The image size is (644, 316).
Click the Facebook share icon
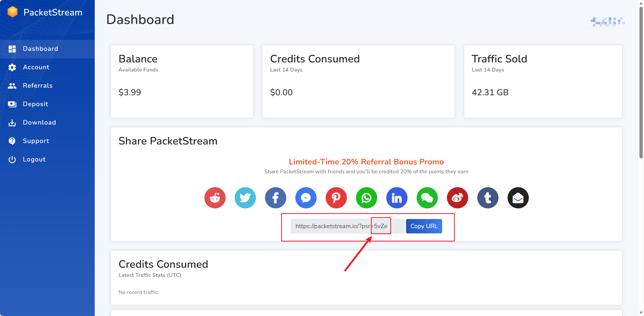click(x=275, y=198)
